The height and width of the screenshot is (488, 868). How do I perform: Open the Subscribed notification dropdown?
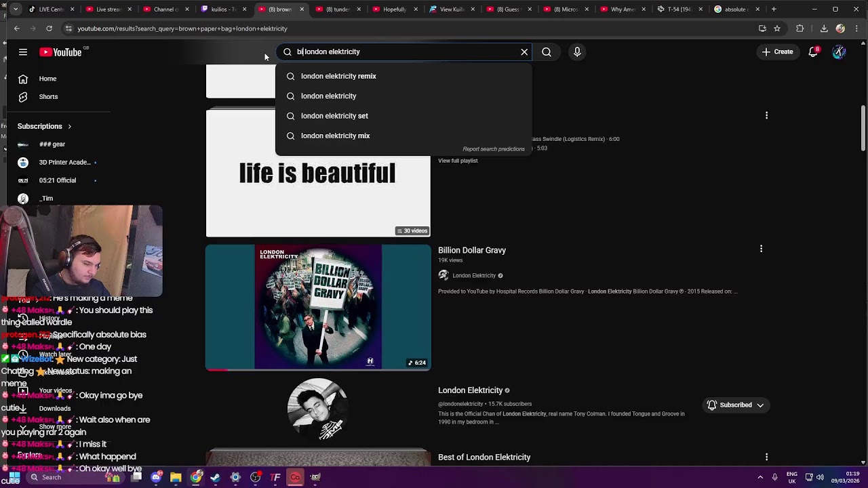coord(735,405)
